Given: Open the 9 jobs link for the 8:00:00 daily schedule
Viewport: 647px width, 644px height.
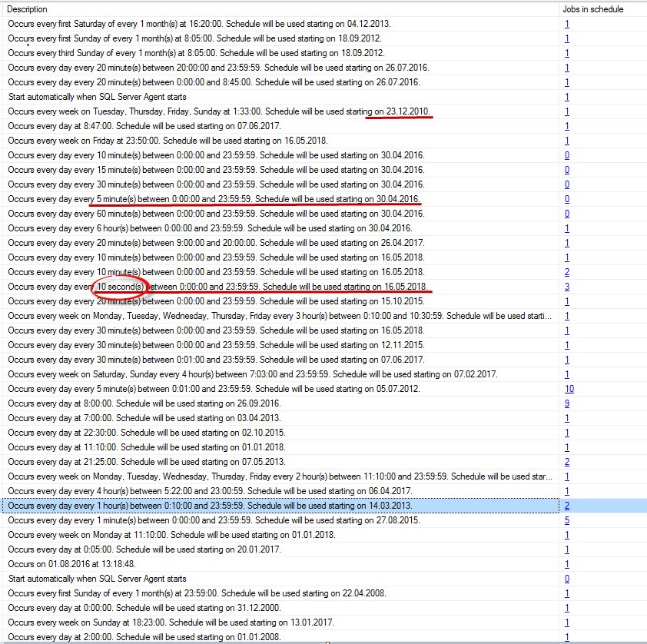Looking at the screenshot, I should [566, 403].
